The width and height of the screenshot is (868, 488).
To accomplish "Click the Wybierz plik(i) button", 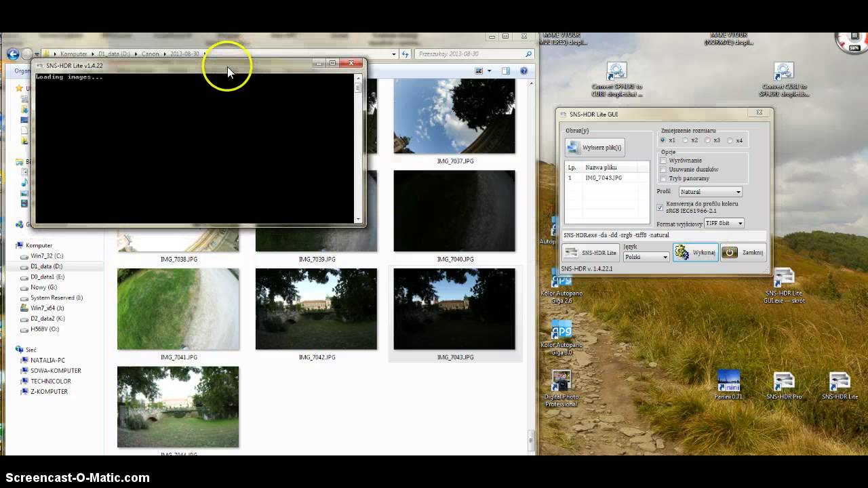I will coord(595,147).
